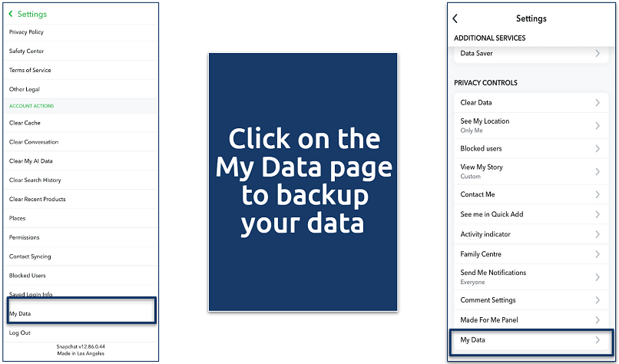Open Safety Center entry
The height and width of the screenshot is (364, 619).
point(27,51)
